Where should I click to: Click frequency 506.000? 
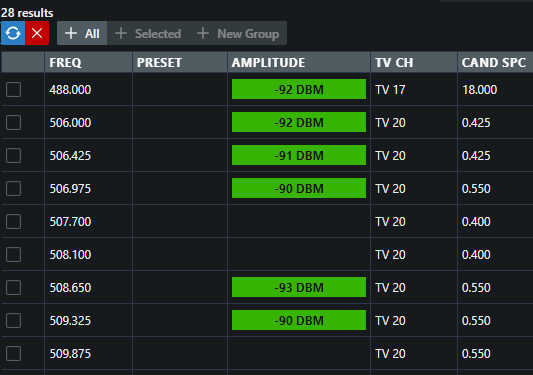pyautogui.click(x=70, y=123)
